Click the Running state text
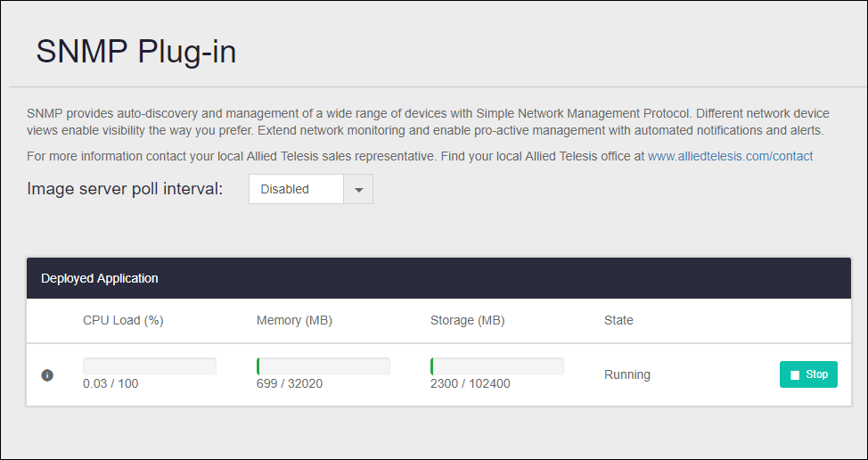868x460 pixels. click(x=627, y=374)
